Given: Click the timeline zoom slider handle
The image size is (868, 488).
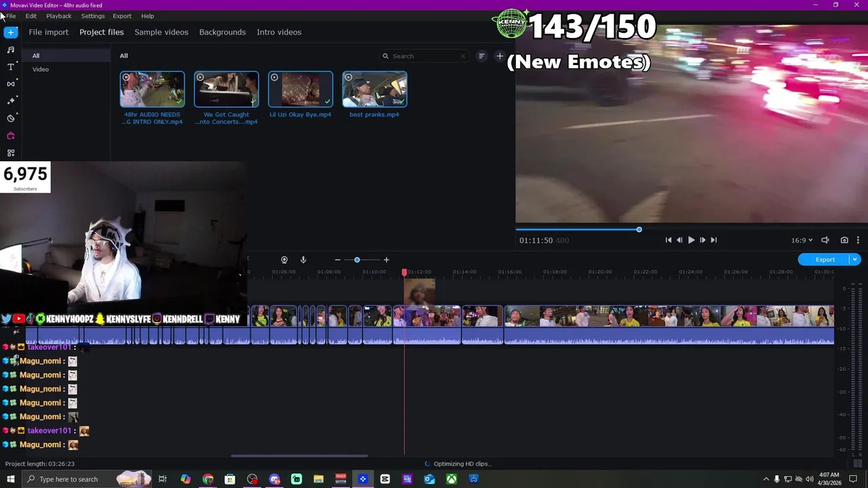Looking at the screenshot, I should [x=357, y=260].
